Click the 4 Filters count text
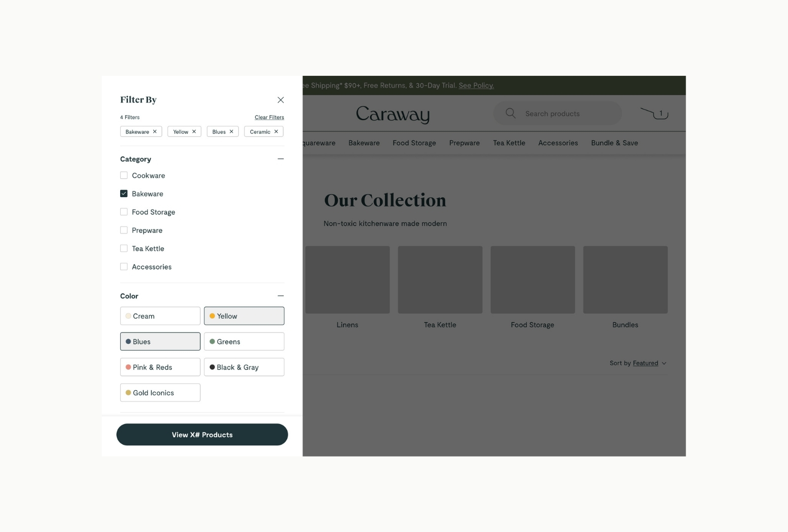The image size is (788, 532). point(130,117)
